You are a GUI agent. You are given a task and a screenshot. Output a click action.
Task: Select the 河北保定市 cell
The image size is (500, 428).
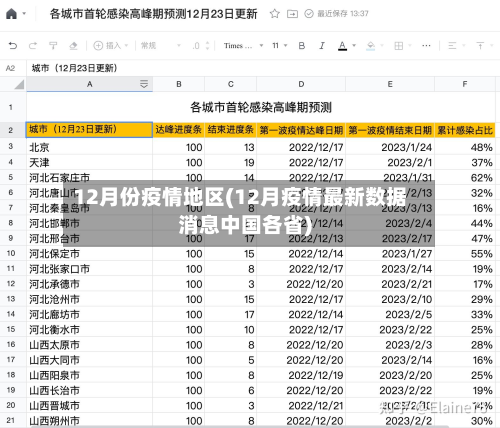pos(89,254)
